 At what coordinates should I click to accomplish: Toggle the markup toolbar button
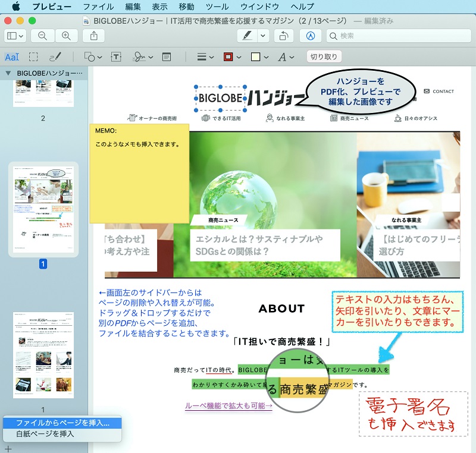(x=309, y=36)
